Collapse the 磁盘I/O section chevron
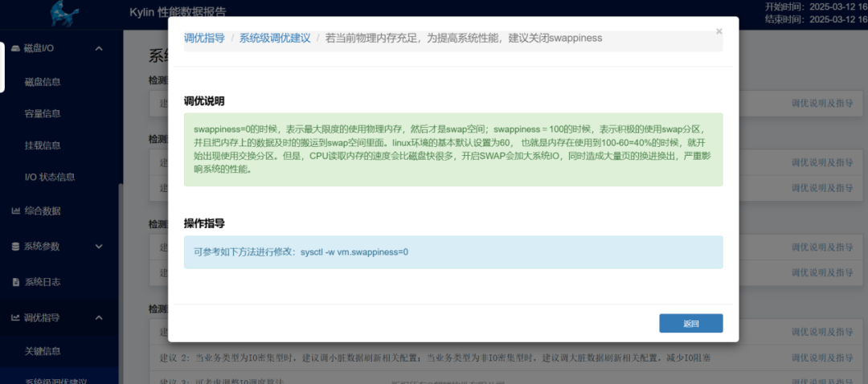Image resolution: width=868 pixels, height=384 pixels. 99,48
